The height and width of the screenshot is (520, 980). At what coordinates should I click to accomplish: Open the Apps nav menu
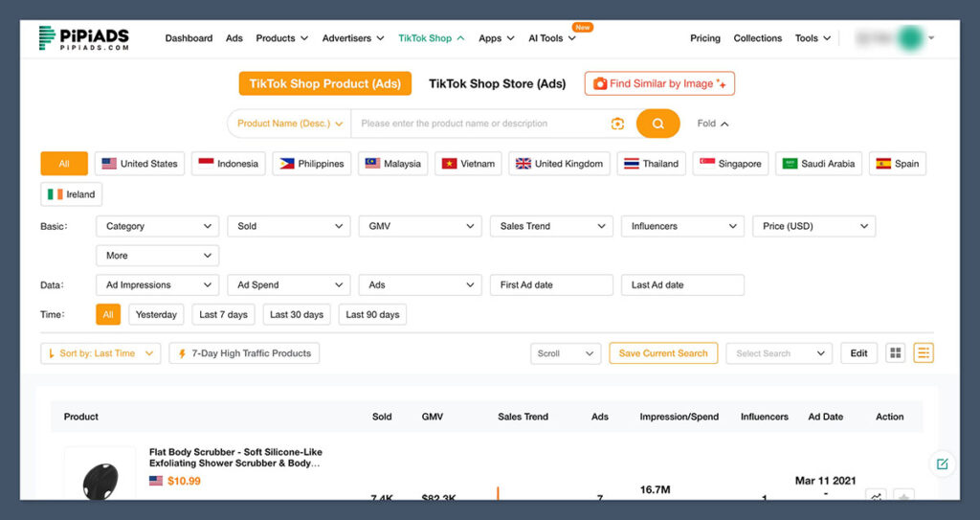coord(497,38)
